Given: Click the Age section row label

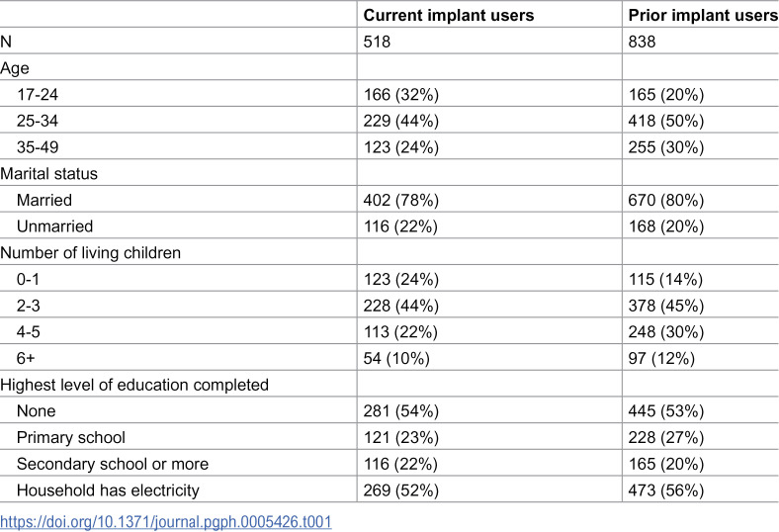Looking at the screenshot, I should (x=15, y=68).
